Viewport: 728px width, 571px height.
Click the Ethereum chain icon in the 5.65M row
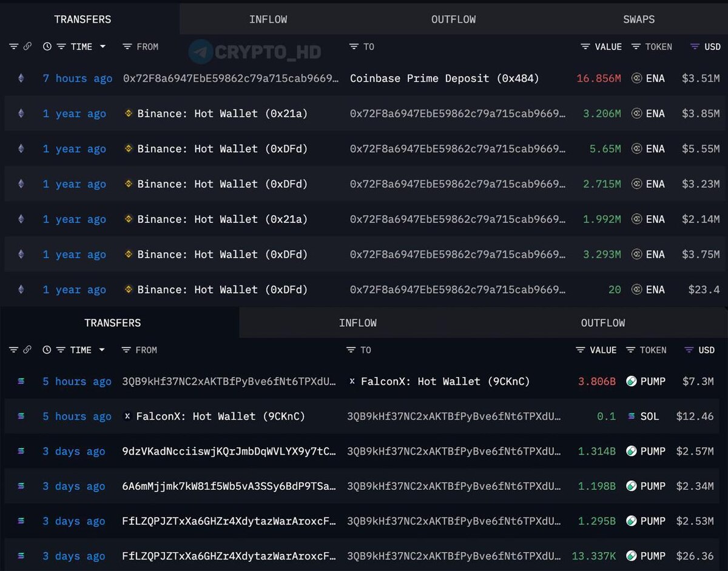pyautogui.click(x=21, y=149)
